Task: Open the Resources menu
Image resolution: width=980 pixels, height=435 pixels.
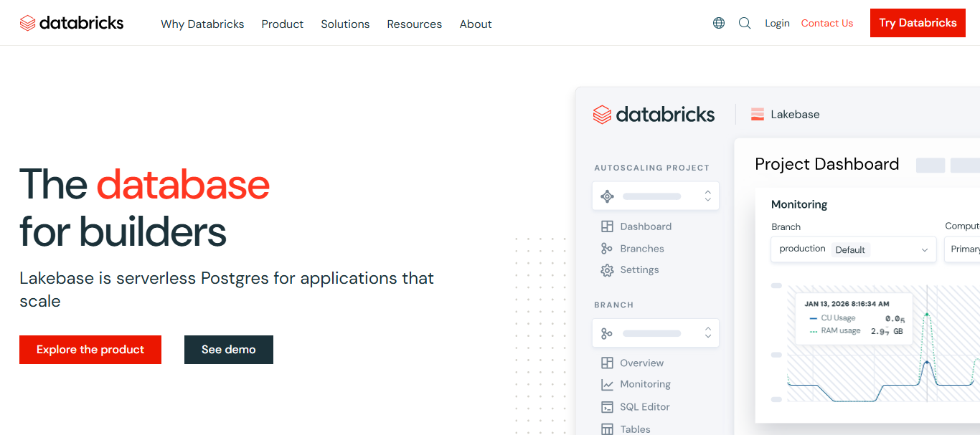Action: (414, 24)
